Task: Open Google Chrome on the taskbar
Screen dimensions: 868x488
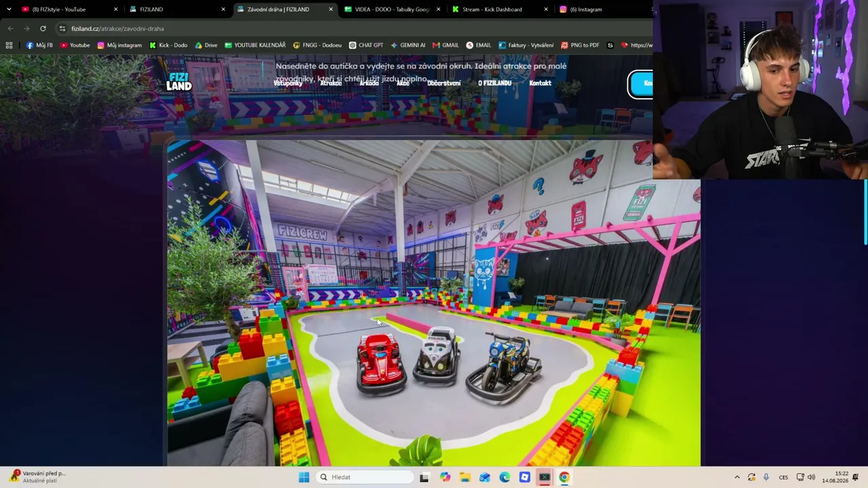Action: tap(564, 477)
